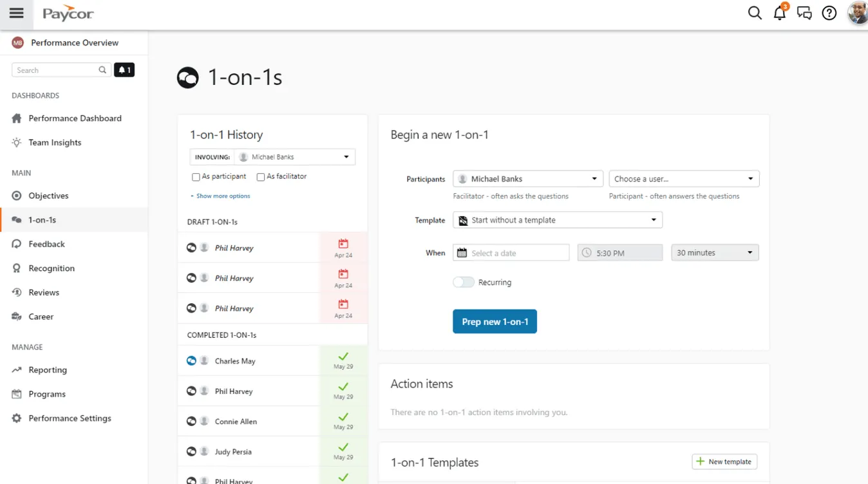Image resolution: width=868 pixels, height=484 pixels.
Task: Click the green check for Charles May
Action: click(343, 357)
